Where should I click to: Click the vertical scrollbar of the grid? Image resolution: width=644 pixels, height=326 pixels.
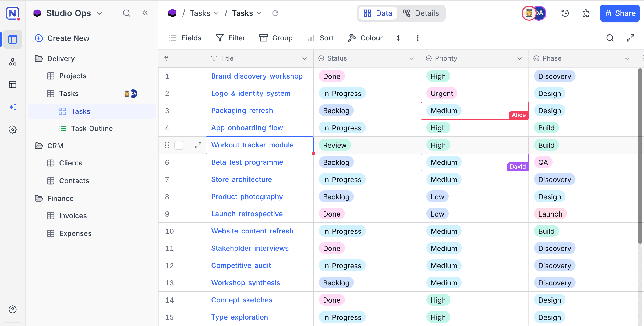coord(640,156)
